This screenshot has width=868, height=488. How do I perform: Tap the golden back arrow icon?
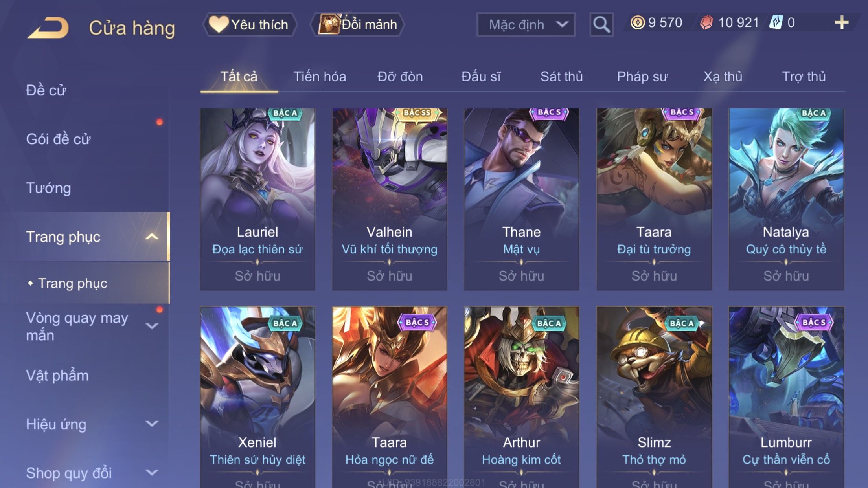click(x=48, y=28)
